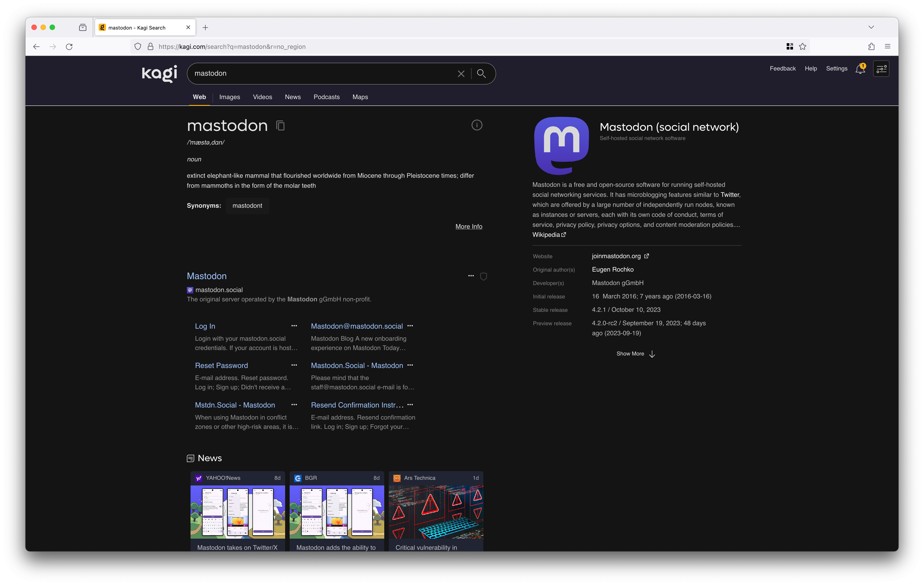The height and width of the screenshot is (585, 924).
Task: Open the dictionary info circle icon
Action: (477, 125)
